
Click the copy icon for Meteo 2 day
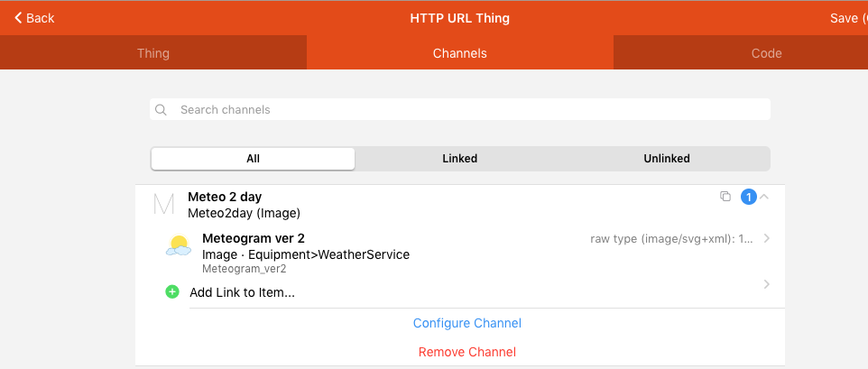725,197
